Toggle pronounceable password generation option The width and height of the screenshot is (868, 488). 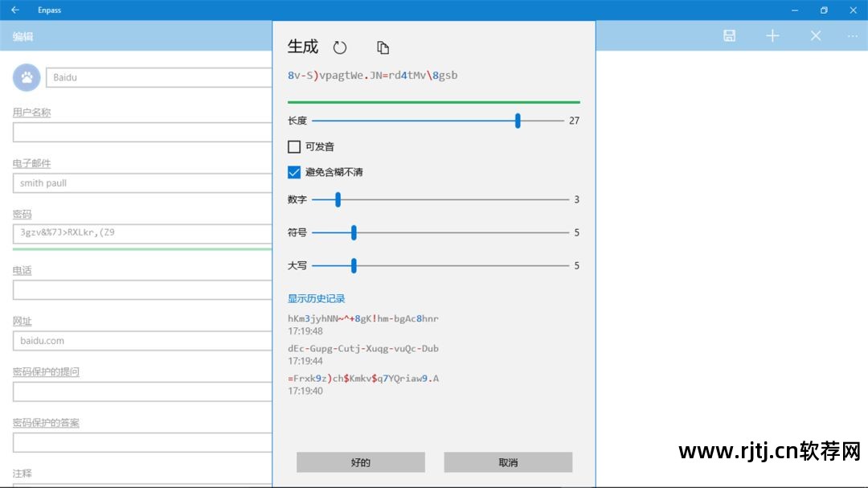(294, 146)
